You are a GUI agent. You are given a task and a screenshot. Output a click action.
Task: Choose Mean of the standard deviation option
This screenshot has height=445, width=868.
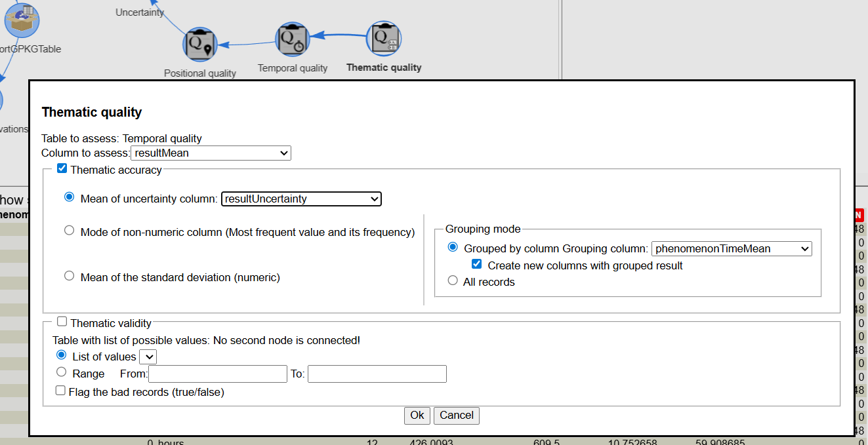(x=69, y=277)
